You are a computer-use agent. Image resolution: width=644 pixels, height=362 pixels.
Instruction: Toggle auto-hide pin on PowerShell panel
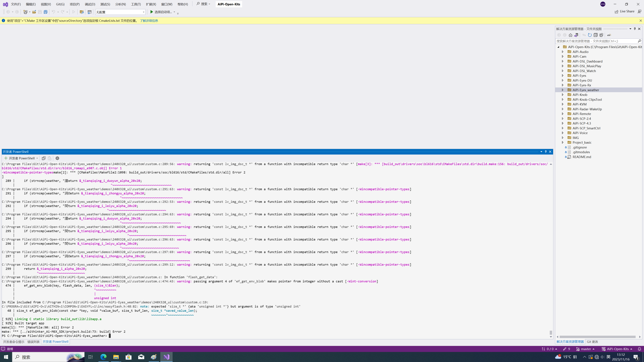point(546,152)
